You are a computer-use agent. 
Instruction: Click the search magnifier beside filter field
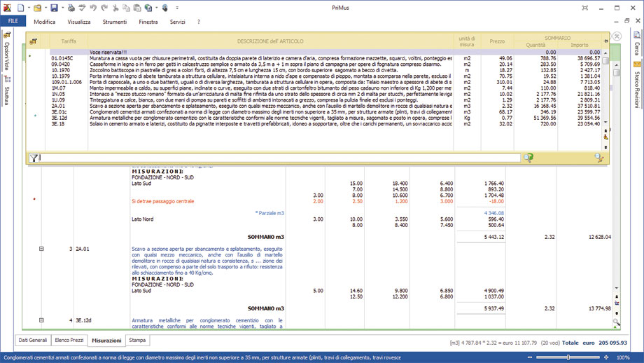click(528, 158)
